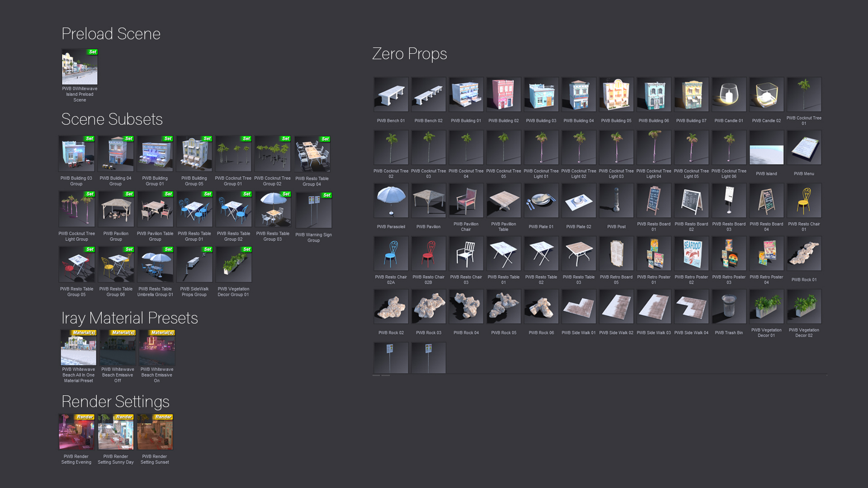Screen dimensions: 868x488
Task: Apply the Whitewave Beach Emissive On preset
Action: point(157,347)
